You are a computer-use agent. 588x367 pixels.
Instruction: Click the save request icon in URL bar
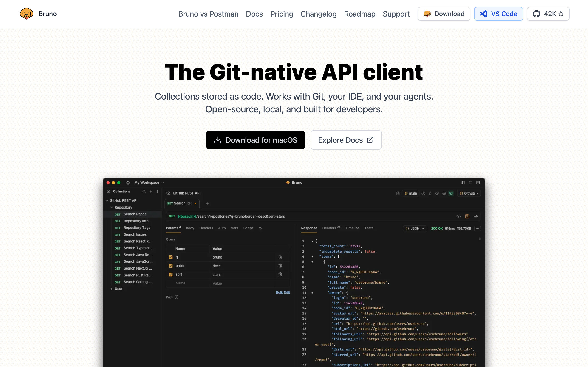tap(467, 216)
